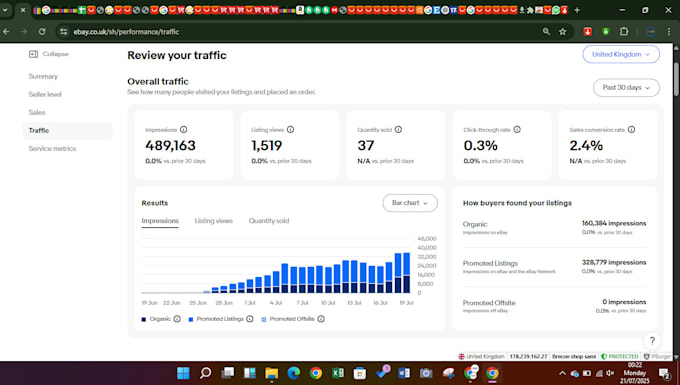680x385 pixels.
Task: Click the 489,163 impressions value
Action: click(x=170, y=146)
